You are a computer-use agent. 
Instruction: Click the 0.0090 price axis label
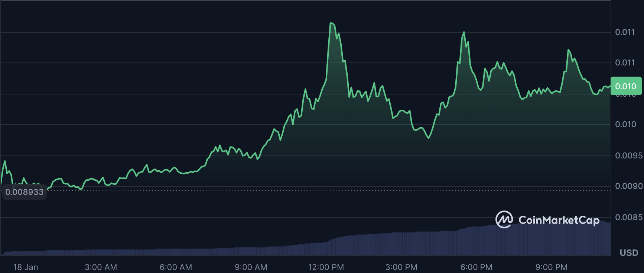point(628,186)
